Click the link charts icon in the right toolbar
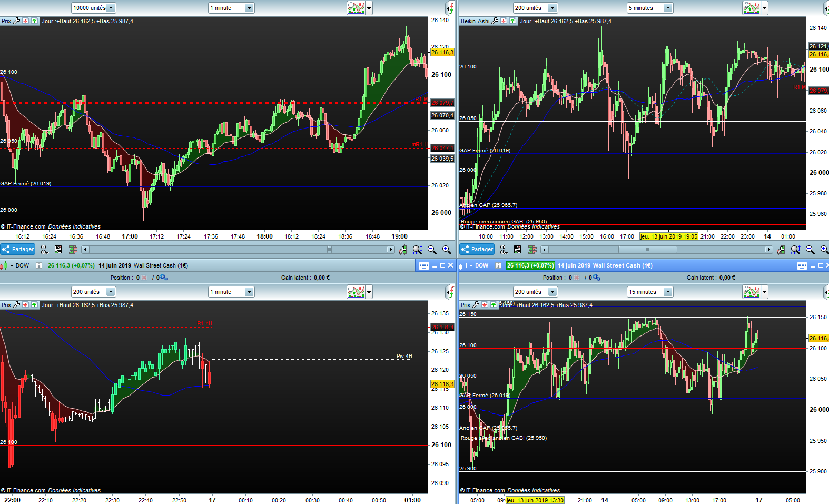 [504, 250]
